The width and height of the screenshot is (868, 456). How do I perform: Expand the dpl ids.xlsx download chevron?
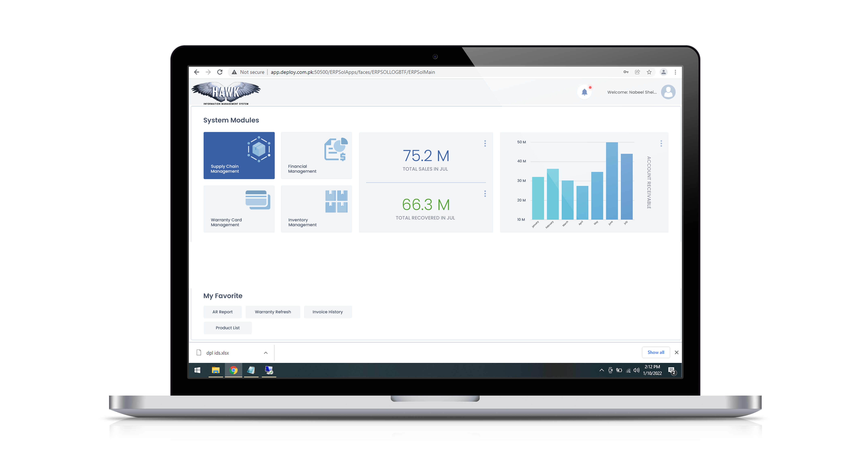(265, 353)
